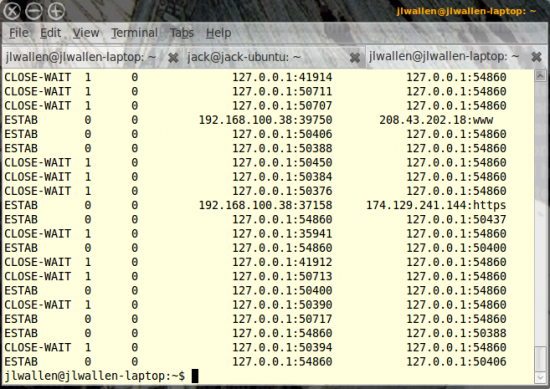Click local address 127.0.0.1:41912

(282, 262)
